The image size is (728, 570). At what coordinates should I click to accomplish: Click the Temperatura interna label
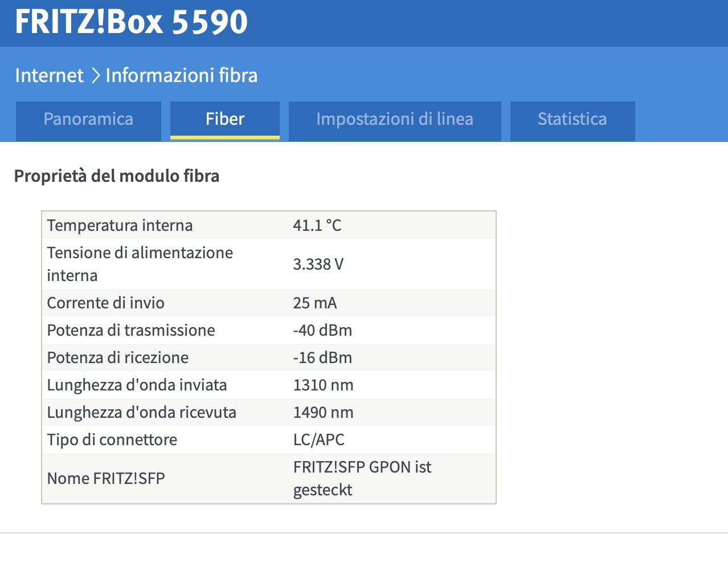(120, 225)
